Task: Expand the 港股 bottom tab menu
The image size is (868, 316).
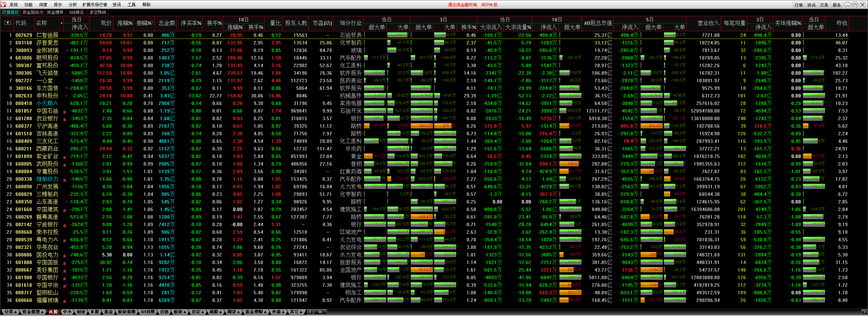Action: 215,312
